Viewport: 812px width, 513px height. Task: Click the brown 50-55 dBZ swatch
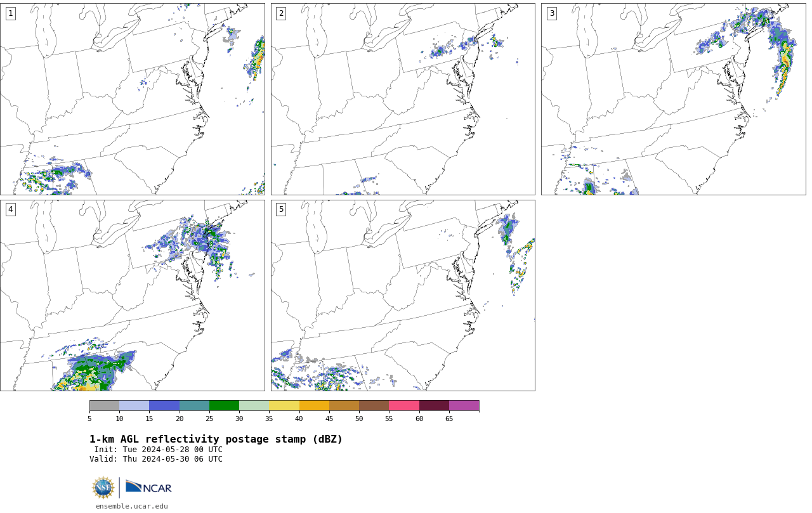(374, 406)
